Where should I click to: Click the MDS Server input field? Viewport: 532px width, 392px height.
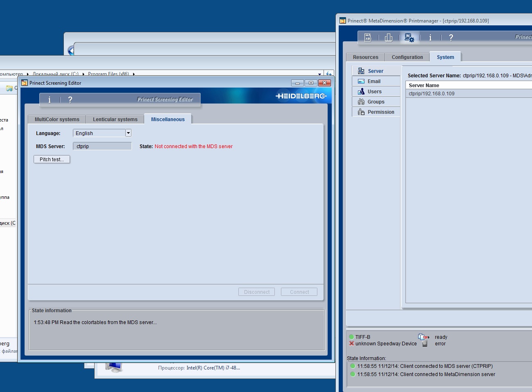(x=102, y=146)
